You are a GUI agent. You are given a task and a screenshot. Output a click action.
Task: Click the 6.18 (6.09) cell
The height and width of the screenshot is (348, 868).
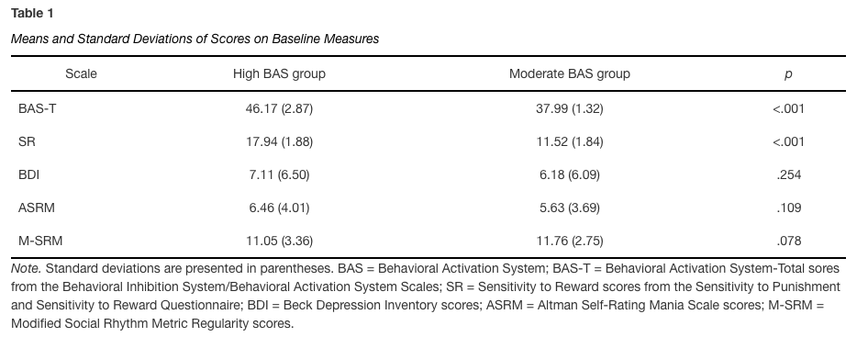[x=569, y=175]
